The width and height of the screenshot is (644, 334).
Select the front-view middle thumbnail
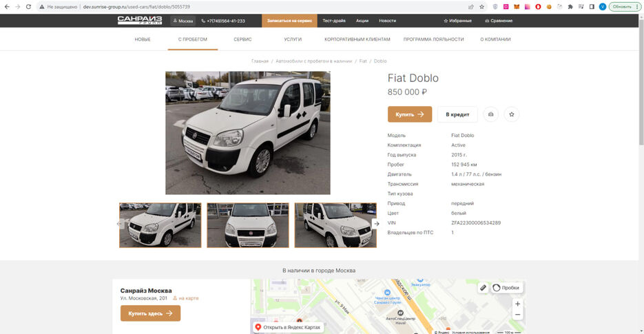click(248, 225)
